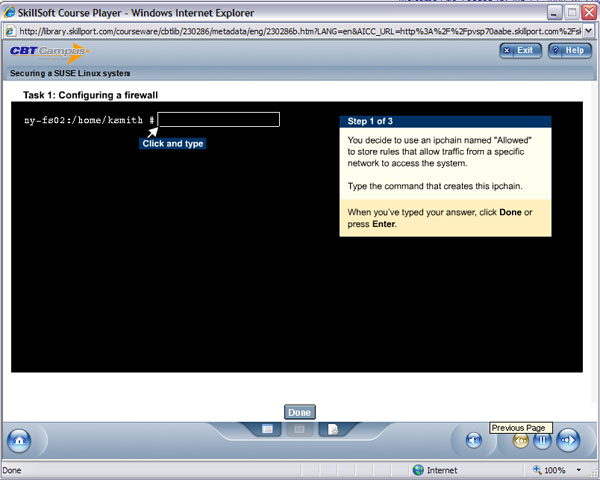Image resolution: width=600 pixels, height=480 pixels.
Task: Advance to the next page
Action: pos(567,440)
